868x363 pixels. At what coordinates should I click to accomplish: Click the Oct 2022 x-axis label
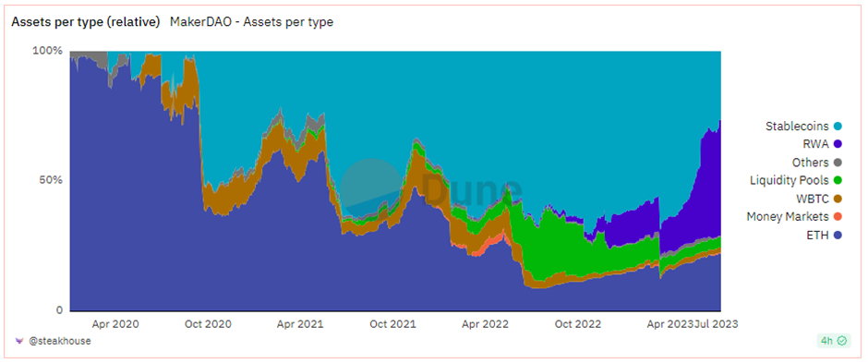577,324
